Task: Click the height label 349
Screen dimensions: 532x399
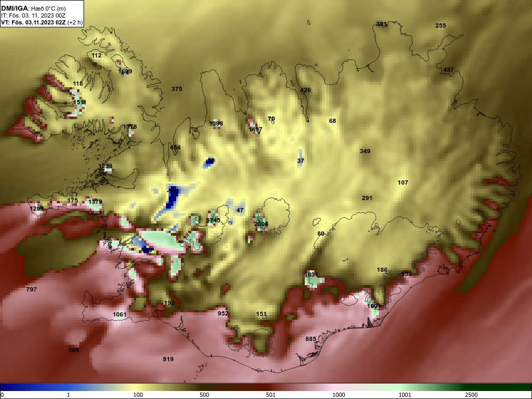Action: click(365, 151)
